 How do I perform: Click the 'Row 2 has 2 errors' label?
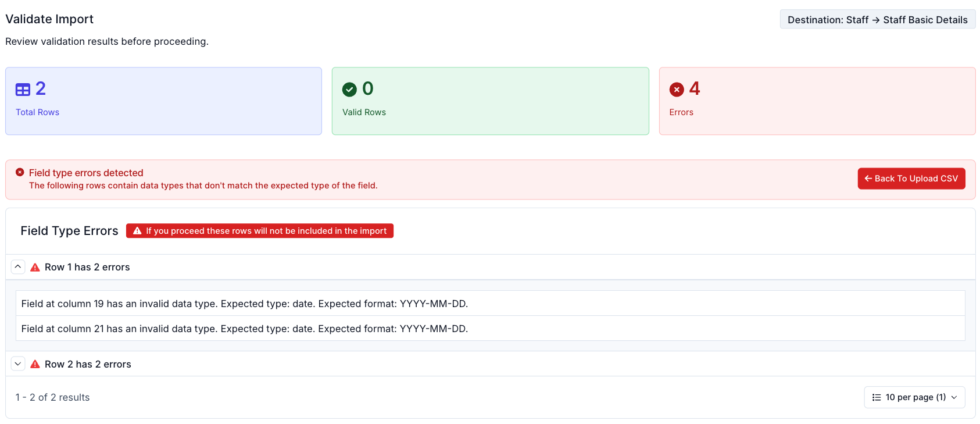click(88, 364)
